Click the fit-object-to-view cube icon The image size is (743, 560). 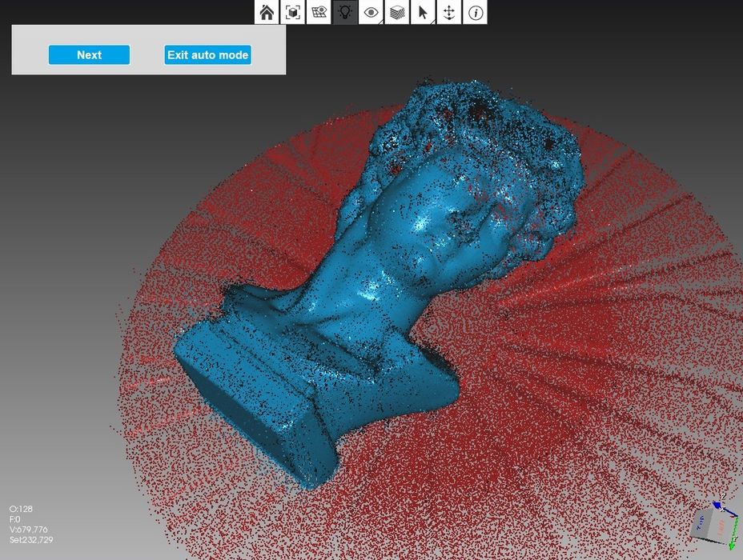(x=293, y=12)
